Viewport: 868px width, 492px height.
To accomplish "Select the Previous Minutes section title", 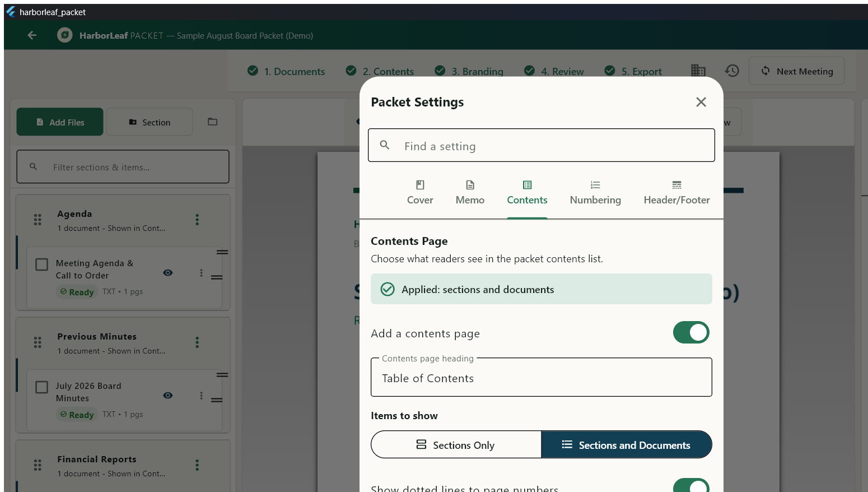I will [97, 337].
